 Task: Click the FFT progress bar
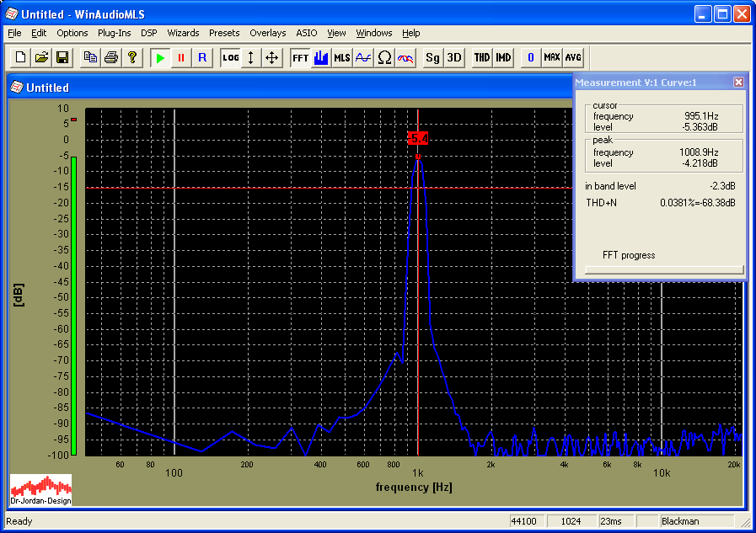[664, 269]
